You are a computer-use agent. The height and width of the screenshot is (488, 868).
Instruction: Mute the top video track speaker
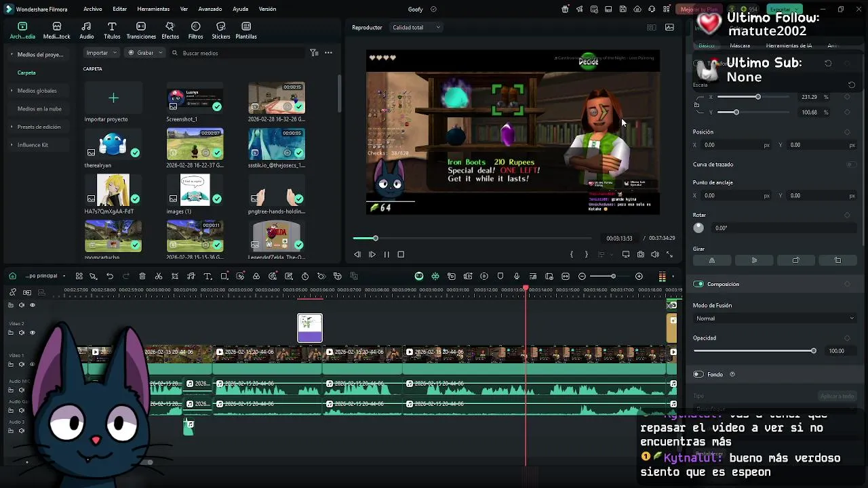pyautogui.click(x=21, y=305)
